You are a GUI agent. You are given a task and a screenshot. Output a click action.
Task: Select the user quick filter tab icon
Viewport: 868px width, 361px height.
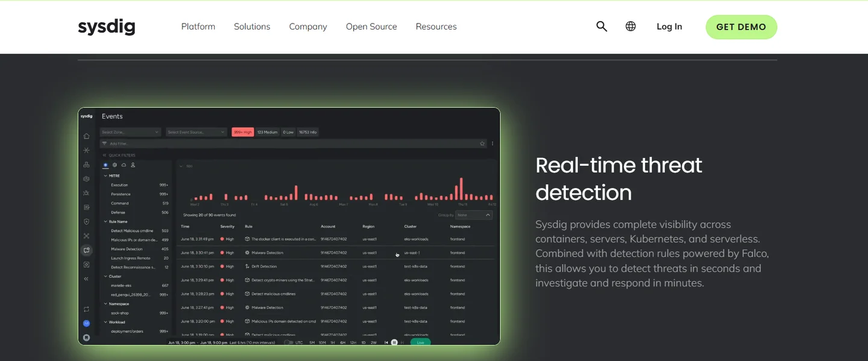(133, 165)
